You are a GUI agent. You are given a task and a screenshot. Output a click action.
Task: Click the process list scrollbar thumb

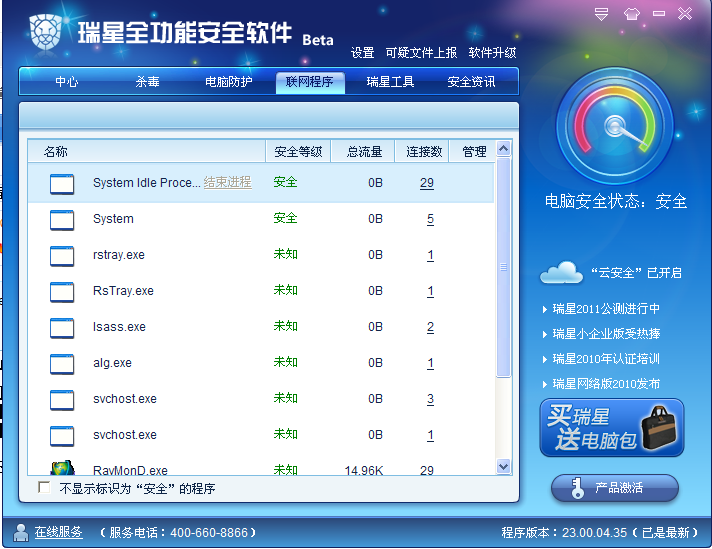pos(503,267)
